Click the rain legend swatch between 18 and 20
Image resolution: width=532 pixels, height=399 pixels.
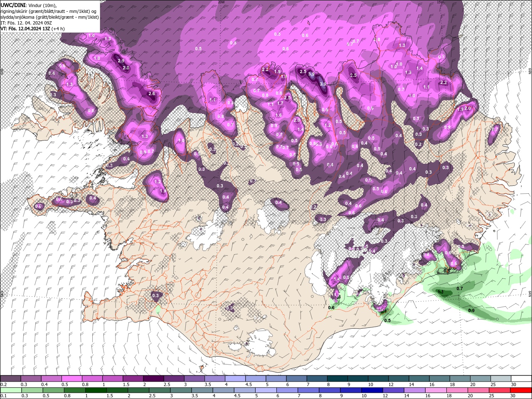[458, 390]
